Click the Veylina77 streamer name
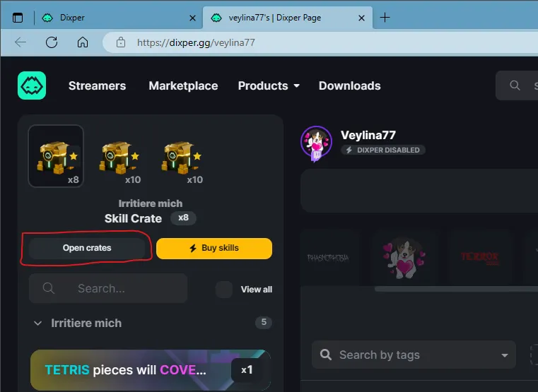Screen dimensions: 538x392 click(x=368, y=135)
